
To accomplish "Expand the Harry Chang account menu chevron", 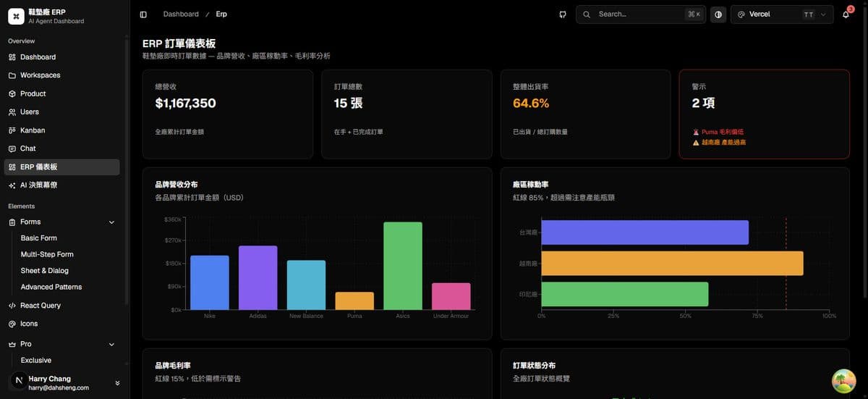I will coord(117,383).
